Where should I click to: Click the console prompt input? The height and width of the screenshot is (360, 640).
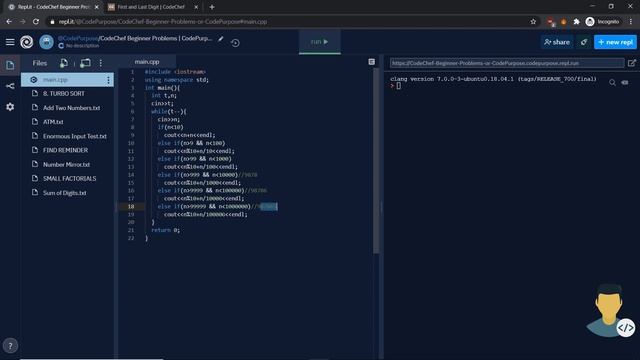pos(398,86)
